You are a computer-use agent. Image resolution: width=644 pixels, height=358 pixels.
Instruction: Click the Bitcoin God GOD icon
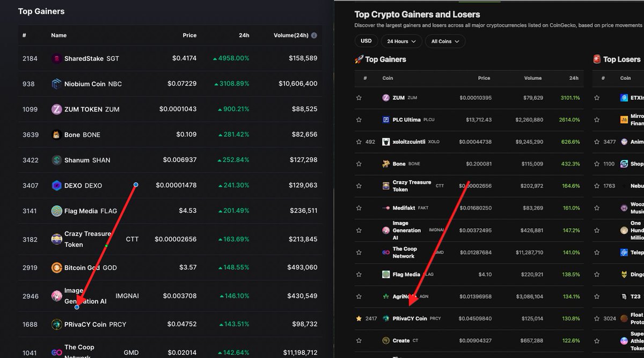56,267
